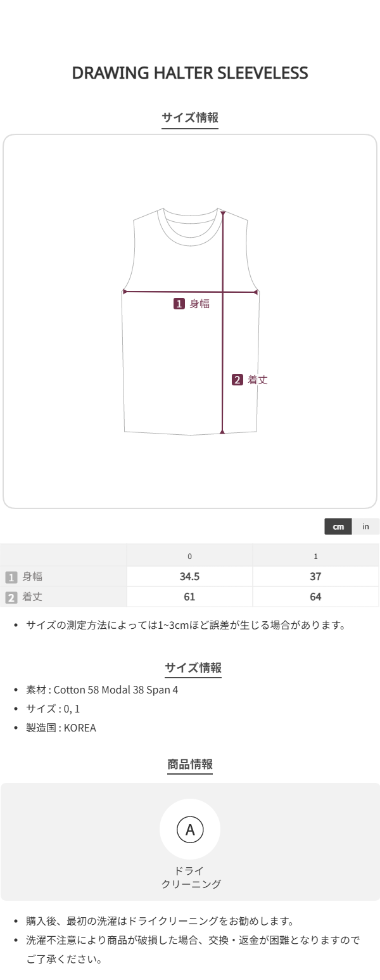Click the 34.5 body width value
The height and width of the screenshot is (980, 380).
[189, 577]
